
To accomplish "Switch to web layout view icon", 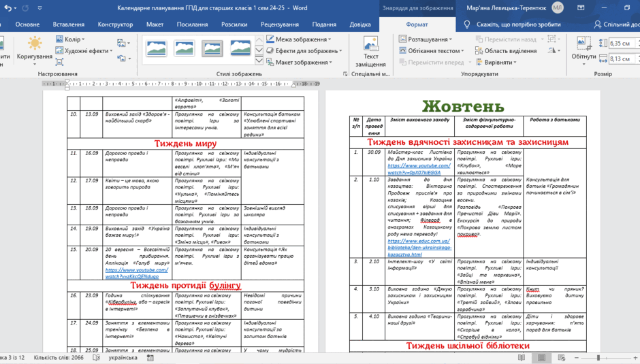I will [x=561, y=357].
